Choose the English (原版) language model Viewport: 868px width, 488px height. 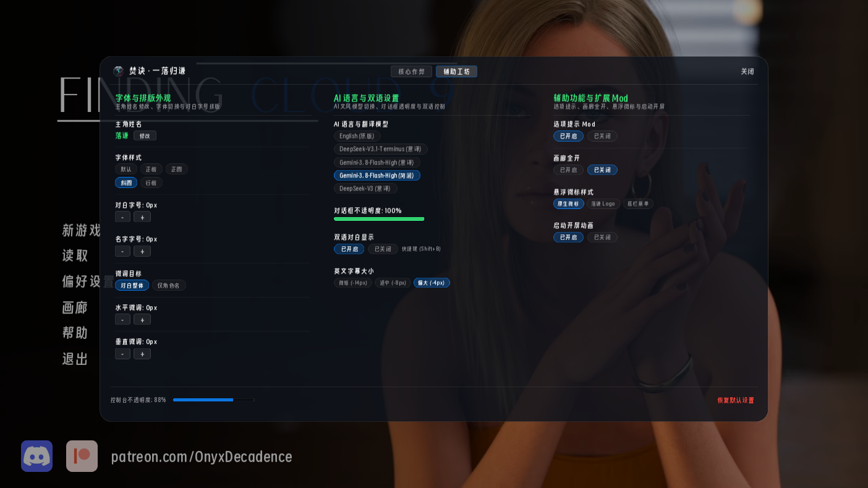[357, 136]
